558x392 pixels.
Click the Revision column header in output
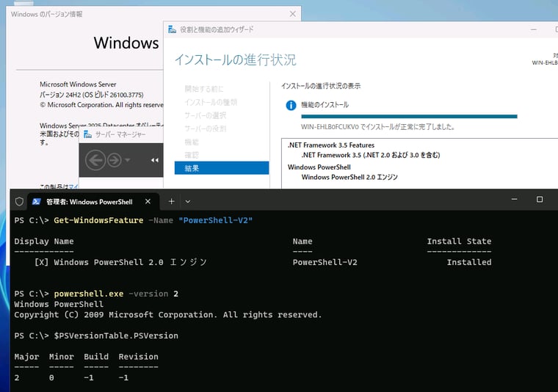coord(139,357)
